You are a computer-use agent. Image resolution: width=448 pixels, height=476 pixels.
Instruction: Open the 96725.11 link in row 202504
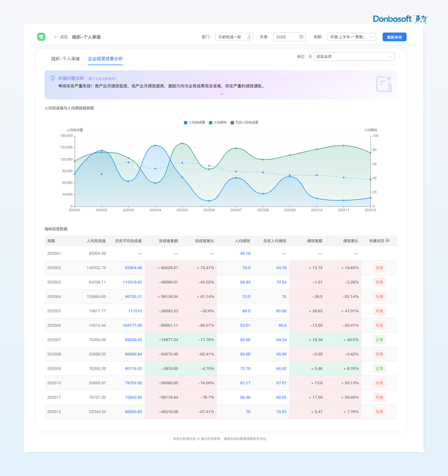click(133, 296)
